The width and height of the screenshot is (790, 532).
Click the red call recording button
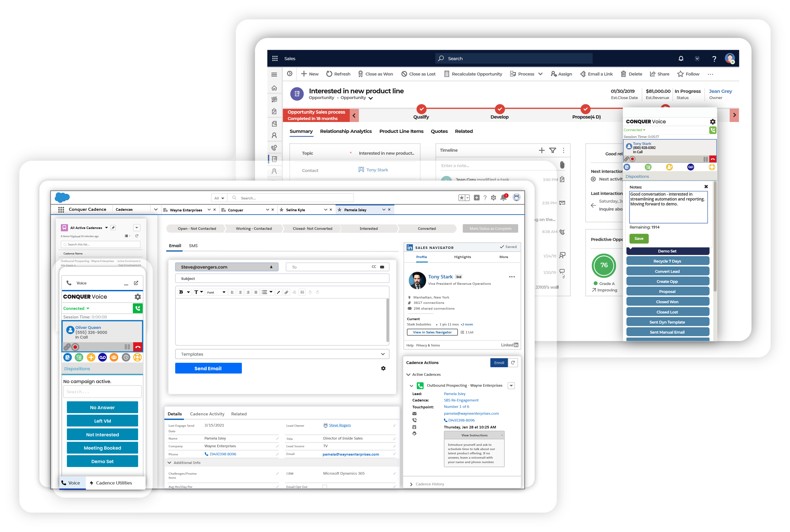click(x=76, y=347)
